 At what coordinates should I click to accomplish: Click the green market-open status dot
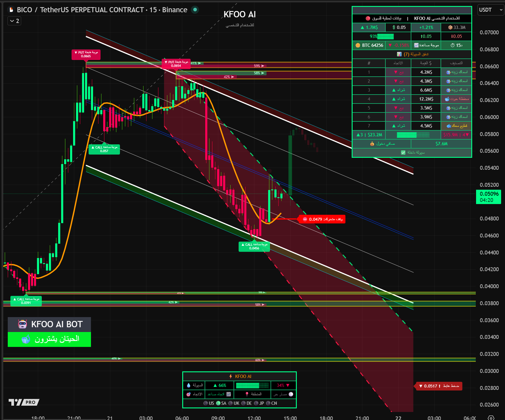pos(195,10)
